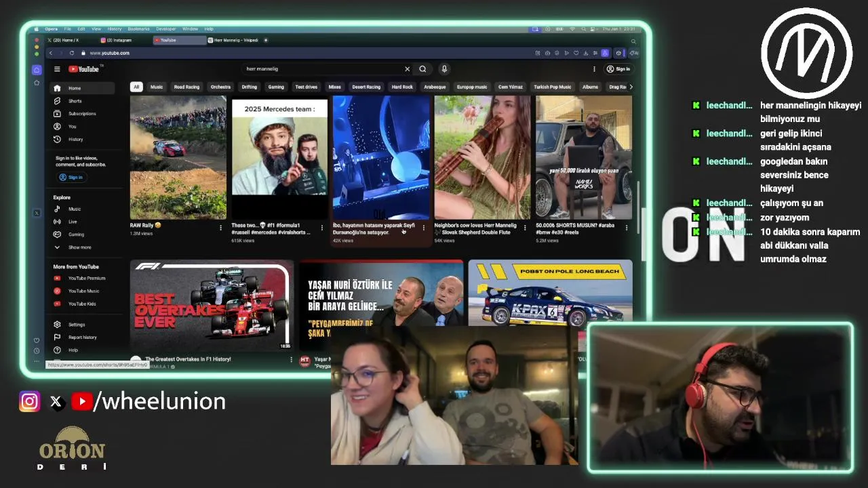Viewport: 868px width, 488px height.
Task: Select the Drifting filter chip
Action: coord(250,87)
